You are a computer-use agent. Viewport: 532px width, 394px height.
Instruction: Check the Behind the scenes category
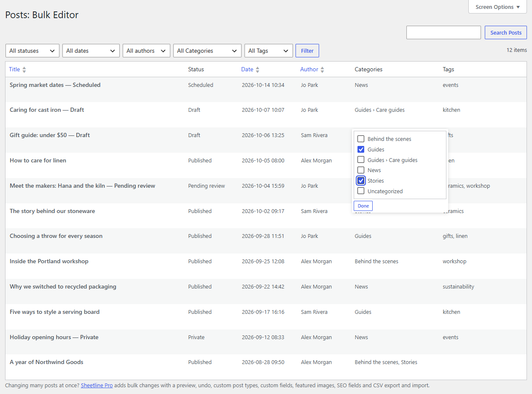(x=361, y=139)
